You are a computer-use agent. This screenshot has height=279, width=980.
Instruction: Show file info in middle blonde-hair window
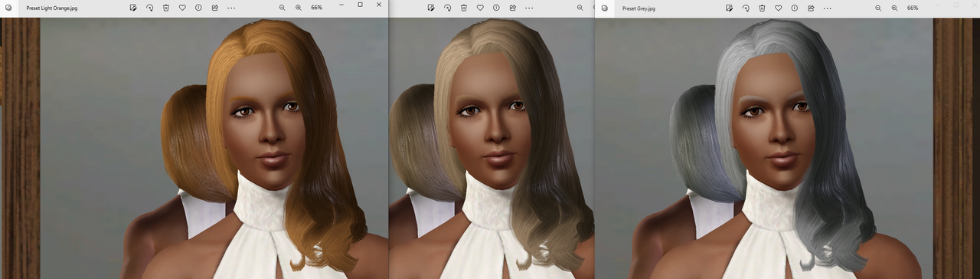[x=496, y=7]
